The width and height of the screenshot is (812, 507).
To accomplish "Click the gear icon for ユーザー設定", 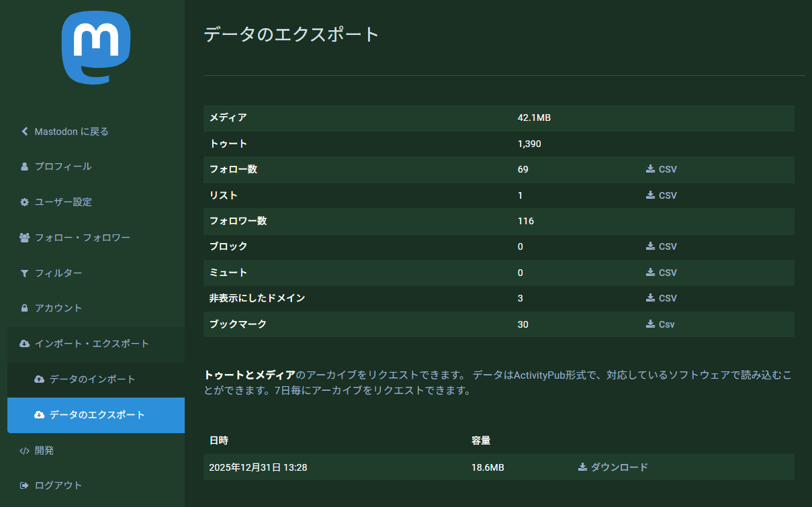I will (25, 202).
